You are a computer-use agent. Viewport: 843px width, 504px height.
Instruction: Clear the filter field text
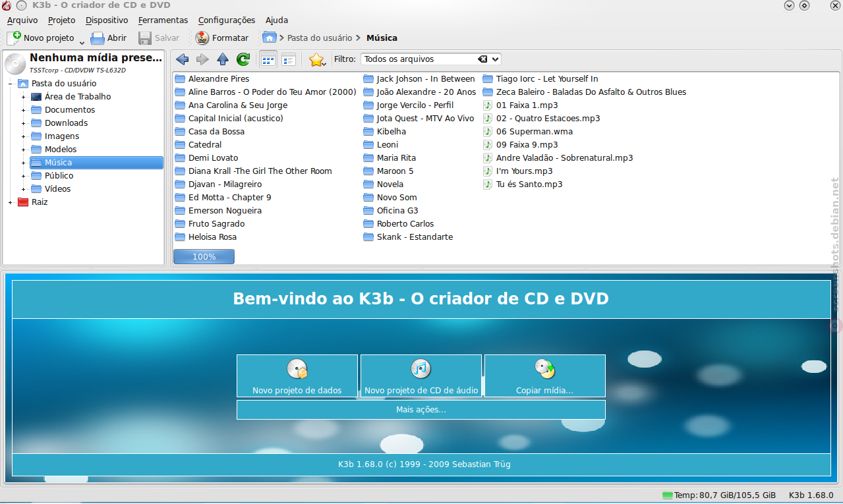tap(483, 59)
